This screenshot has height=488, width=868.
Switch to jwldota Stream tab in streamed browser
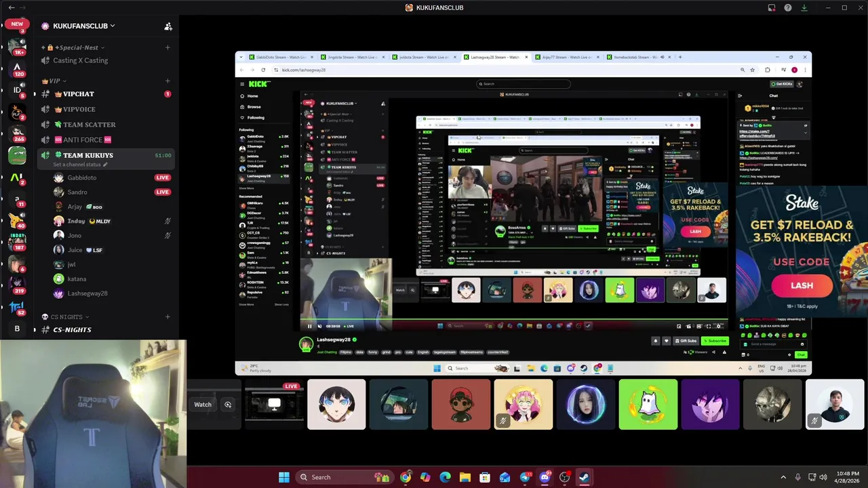tap(423, 57)
